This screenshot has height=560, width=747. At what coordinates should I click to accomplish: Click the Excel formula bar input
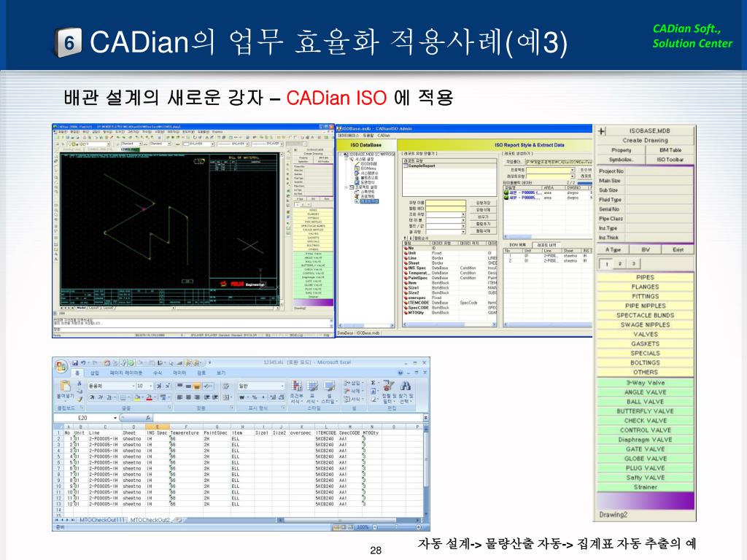[287, 418]
